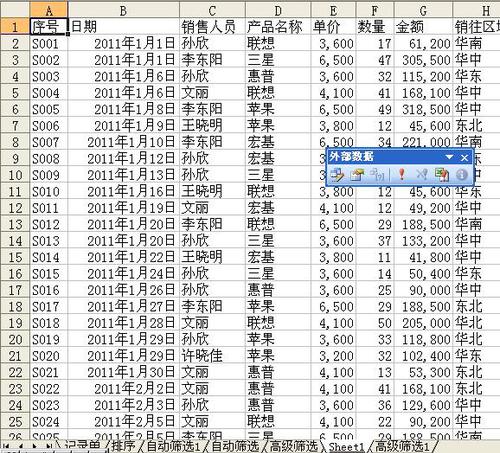
Task: Click the 单价 header cell
Action: click(x=333, y=27)
